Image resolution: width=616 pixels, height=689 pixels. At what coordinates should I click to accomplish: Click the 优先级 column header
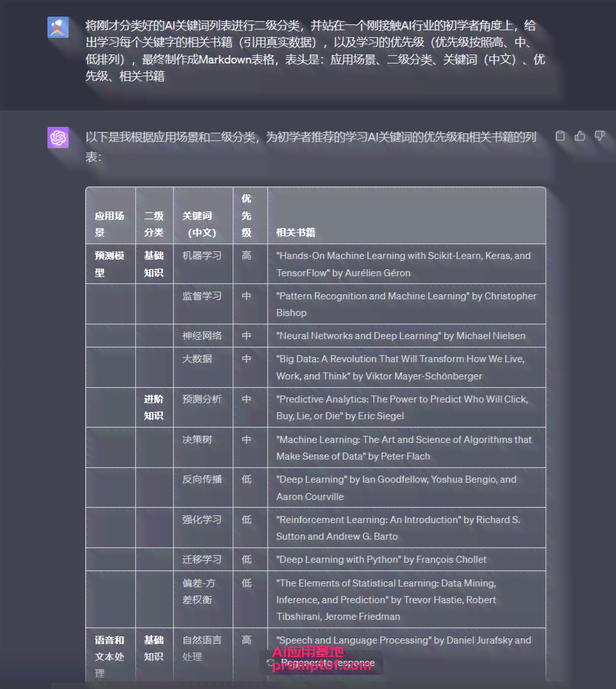point(250,216)
